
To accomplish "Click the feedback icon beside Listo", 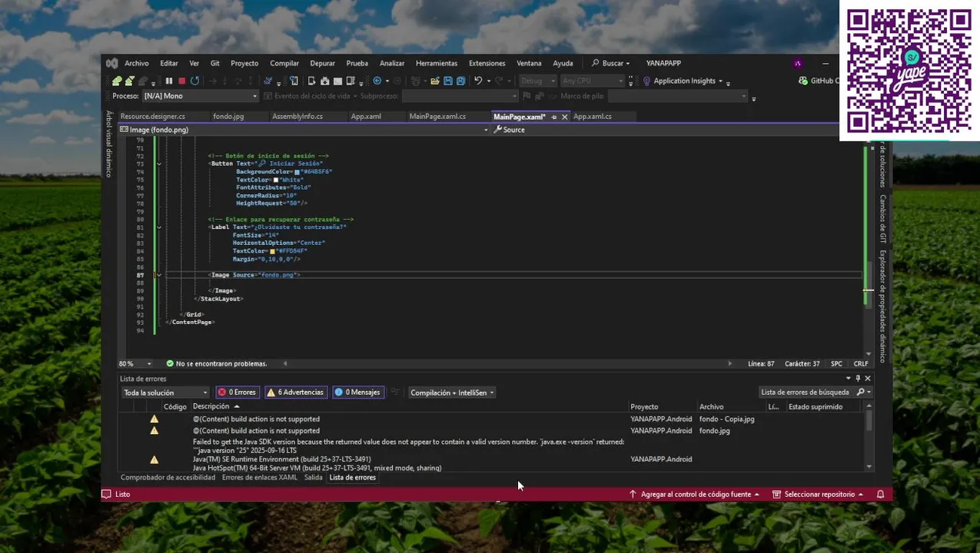I will pos(106,495).
